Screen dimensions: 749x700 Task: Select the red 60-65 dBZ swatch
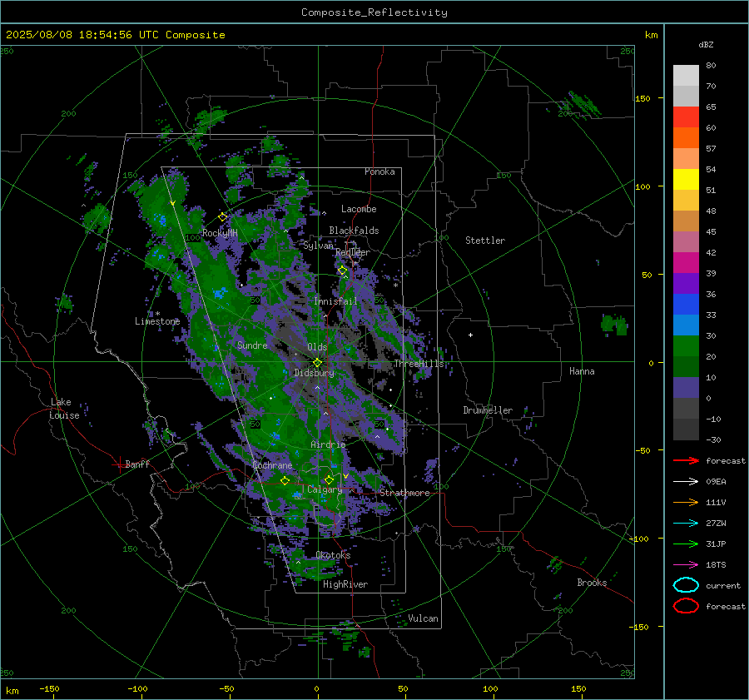click(x=686, y=117)
